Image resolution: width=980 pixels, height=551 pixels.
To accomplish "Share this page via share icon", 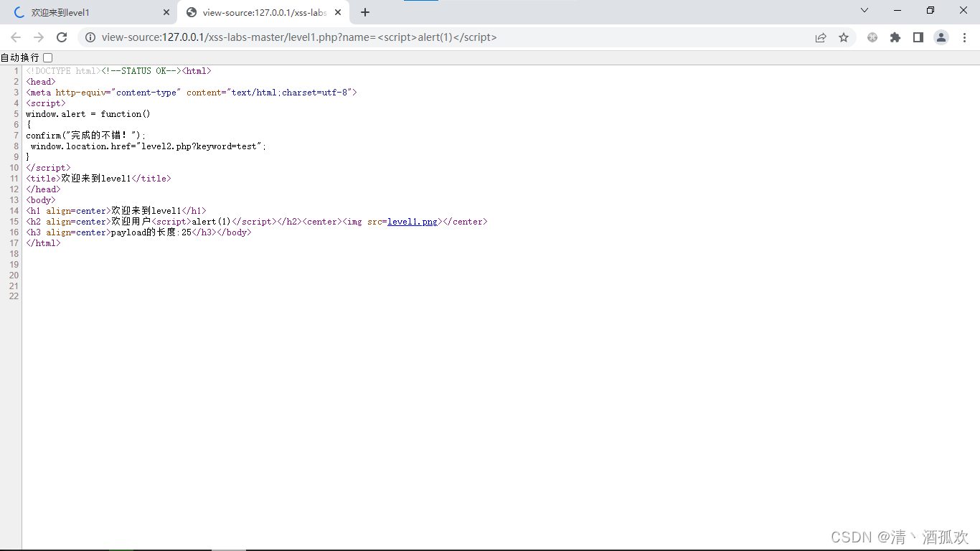I will (x=821, y=37).
